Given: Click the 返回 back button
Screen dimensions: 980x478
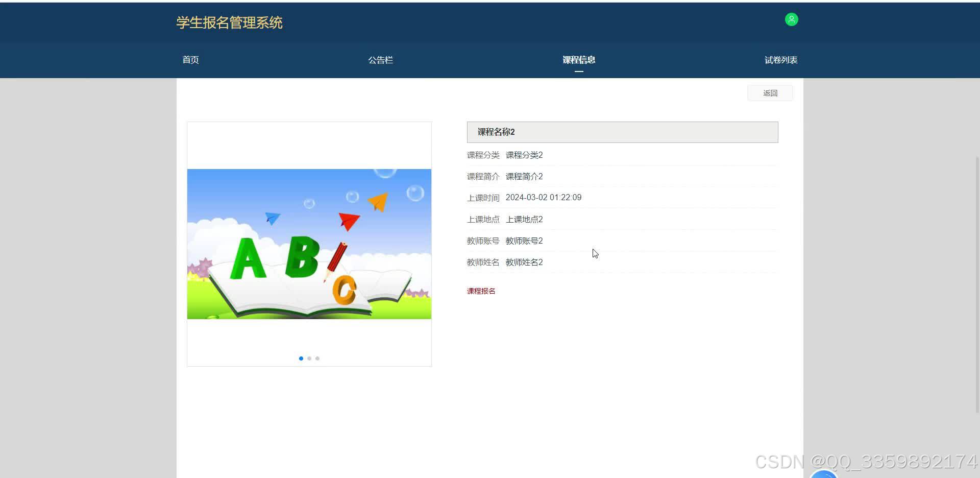Looking at the screenshot, I should [770, 92].
